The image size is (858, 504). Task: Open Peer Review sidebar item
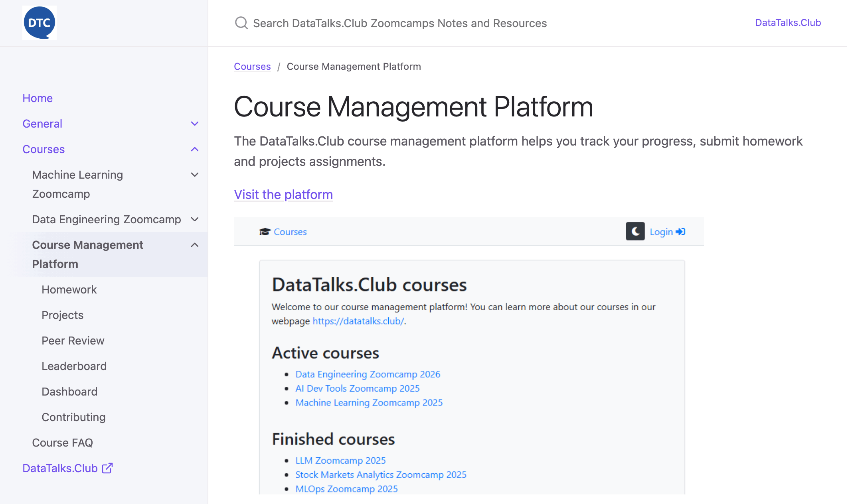(x=73, y=341)
